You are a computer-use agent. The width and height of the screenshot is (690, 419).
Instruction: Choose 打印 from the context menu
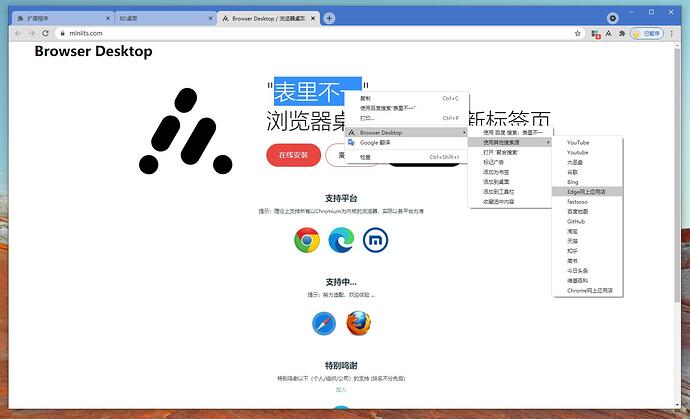[x=409, y=118]
